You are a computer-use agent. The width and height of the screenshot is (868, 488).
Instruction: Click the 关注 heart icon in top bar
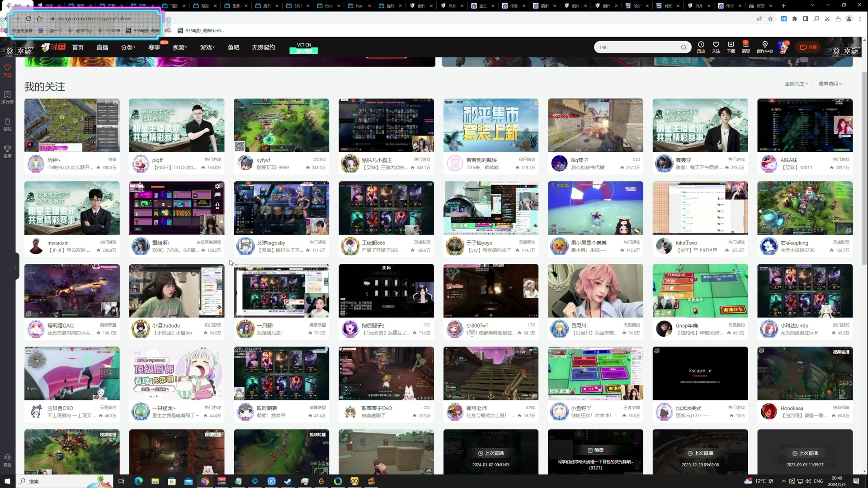coord(716,45)
